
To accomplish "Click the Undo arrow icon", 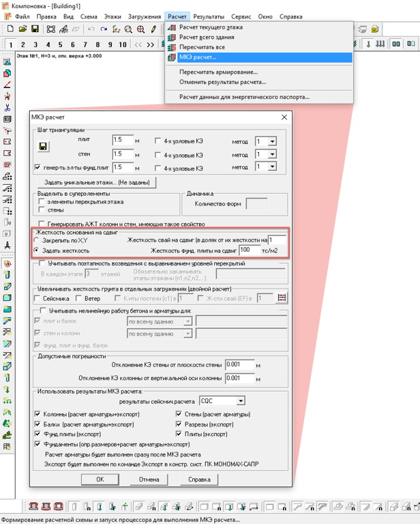I will pos(91,29).
